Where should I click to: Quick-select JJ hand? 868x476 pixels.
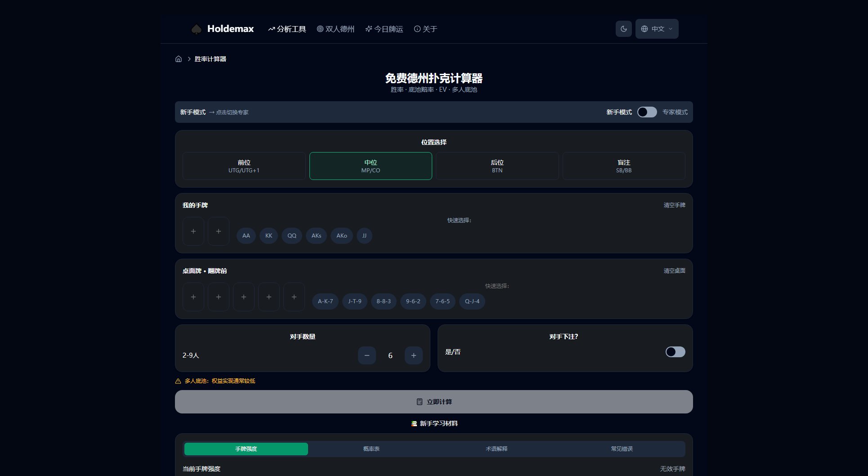(364, 236)
